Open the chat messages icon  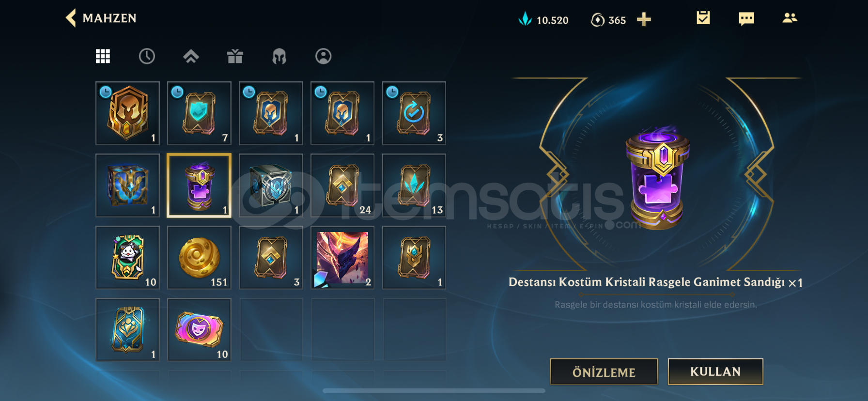(x=746, y=19)
